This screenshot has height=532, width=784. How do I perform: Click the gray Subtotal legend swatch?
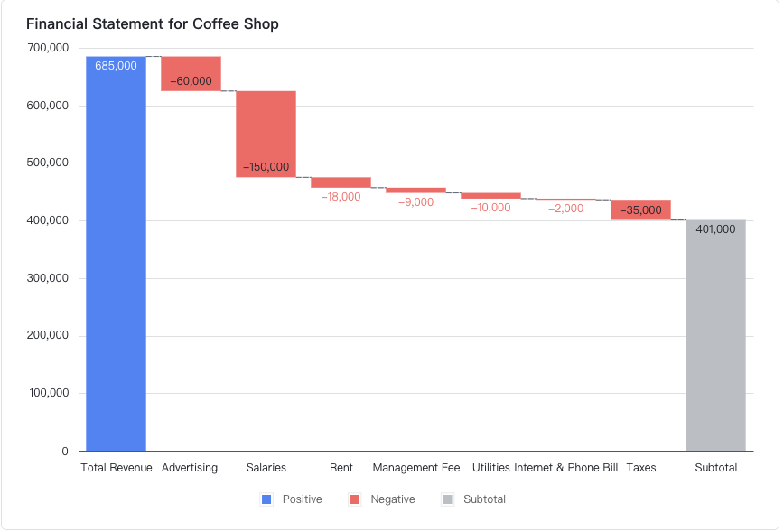point(447,499)
